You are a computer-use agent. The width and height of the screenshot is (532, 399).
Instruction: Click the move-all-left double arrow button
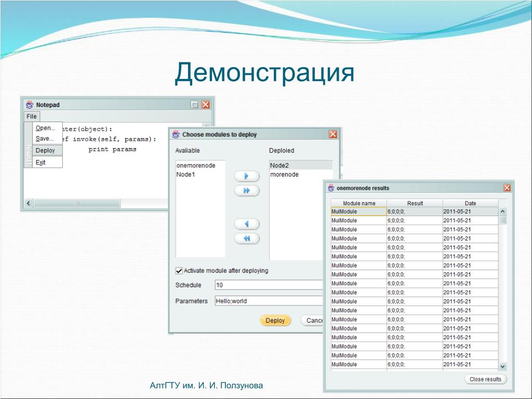(x=247, y=238)
